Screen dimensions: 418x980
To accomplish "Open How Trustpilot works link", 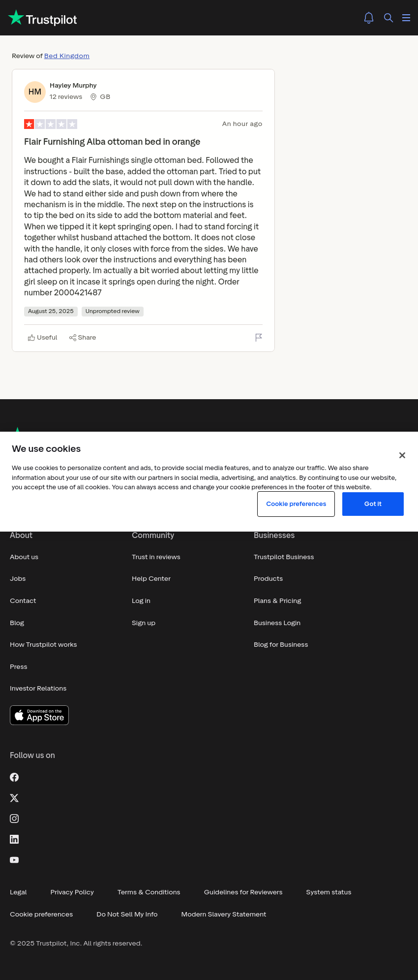I will click(x=43, y=645).
